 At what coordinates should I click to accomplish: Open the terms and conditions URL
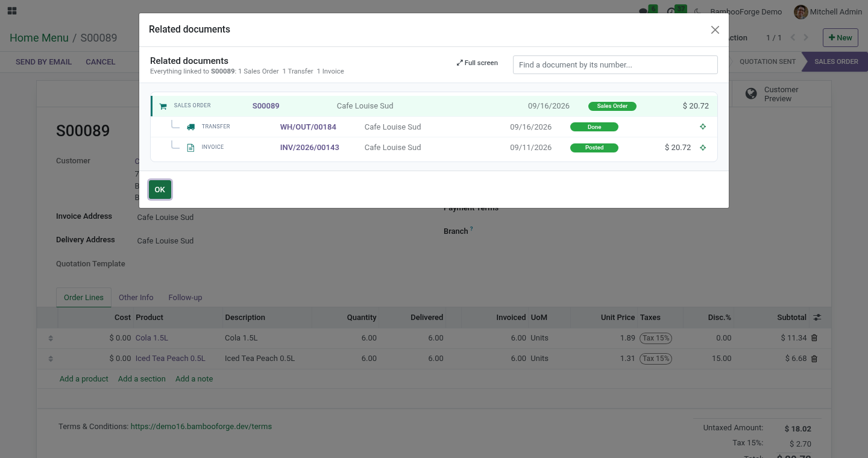[201, 426]
